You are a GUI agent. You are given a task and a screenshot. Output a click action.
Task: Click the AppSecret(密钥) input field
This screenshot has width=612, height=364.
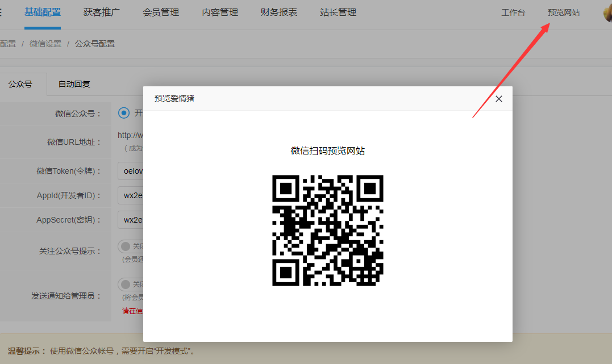131,220
